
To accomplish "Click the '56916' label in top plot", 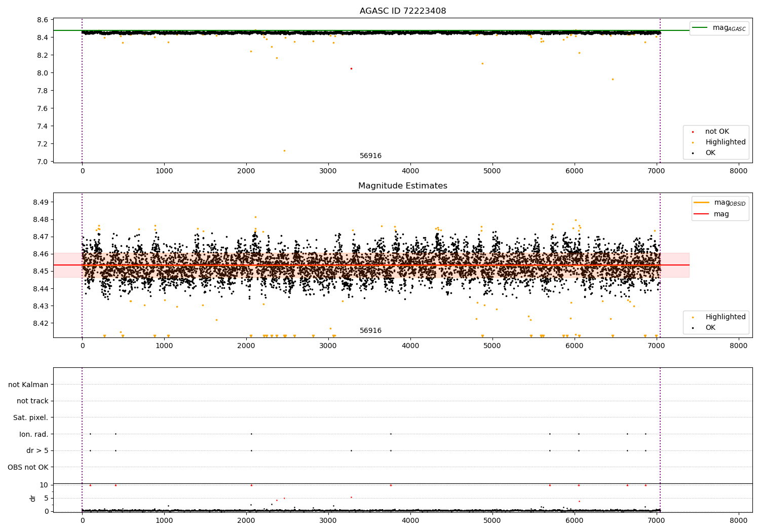I will pos(370,156).
